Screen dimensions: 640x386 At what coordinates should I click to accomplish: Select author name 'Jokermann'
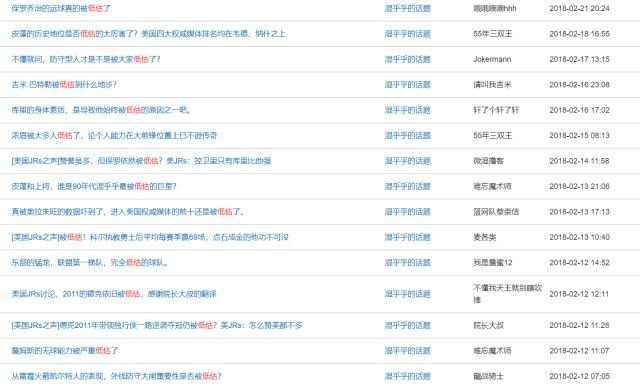[492, 59]
